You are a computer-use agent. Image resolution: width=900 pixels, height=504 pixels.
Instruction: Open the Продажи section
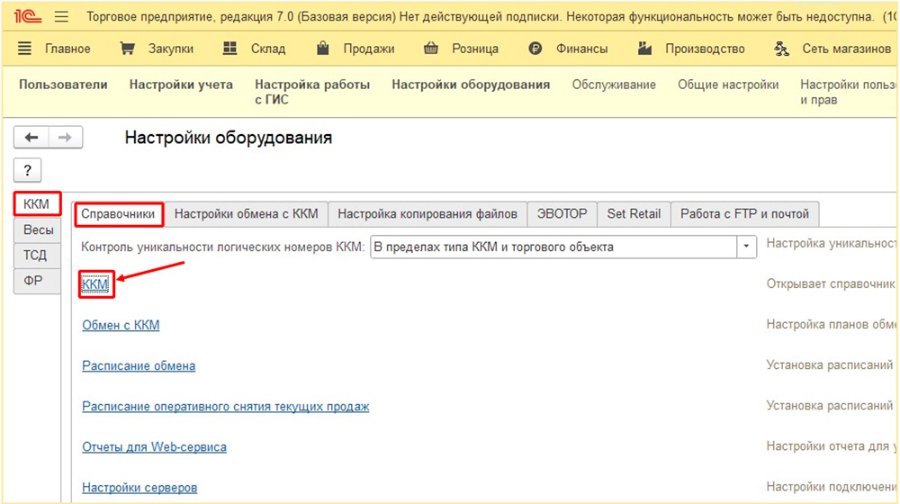[x=368, y=49]
